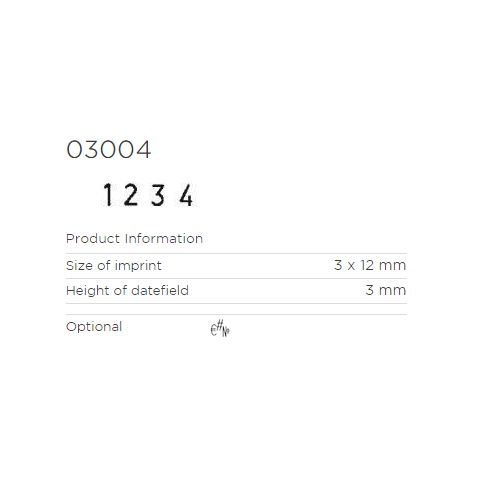Click digit 4 in the imprint sample
Viewport: 500px width, 498px height.
[x=186, y=195]
